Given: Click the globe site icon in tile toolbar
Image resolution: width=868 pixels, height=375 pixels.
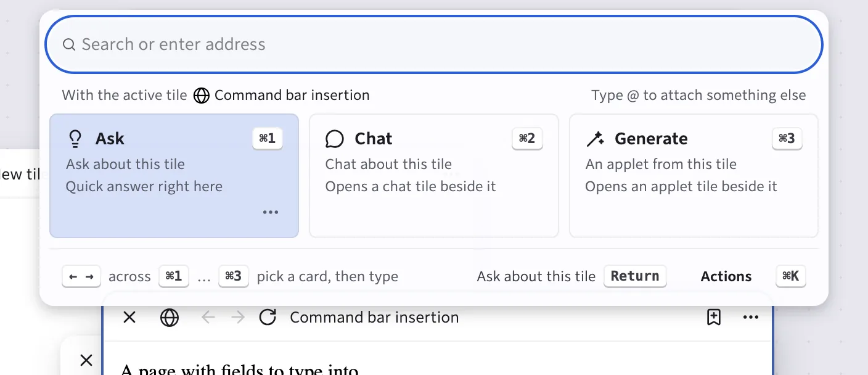Looking at the screenshot, I should pyautogui.click(x=170, y=317).
